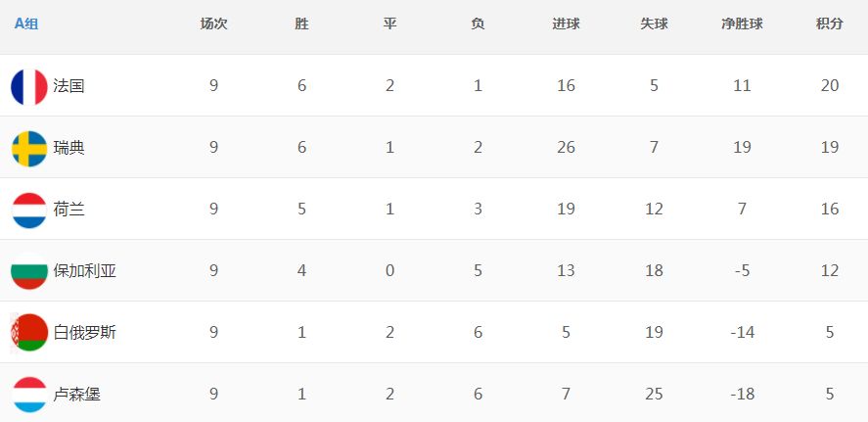
Task: Select the 胜 column header
Action: [x=301, y=23]
